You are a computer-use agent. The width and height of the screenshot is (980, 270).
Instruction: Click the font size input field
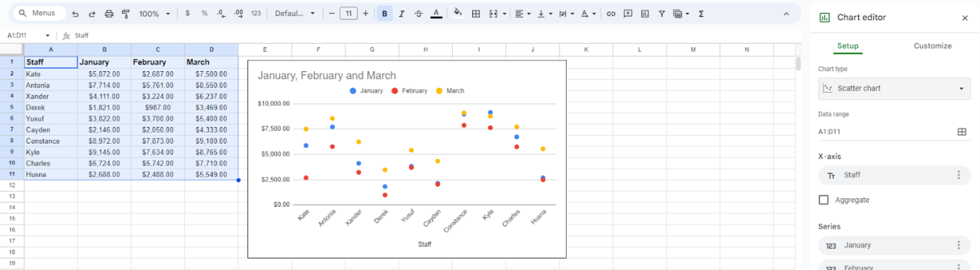pyautogui.click(x=349, y=14)
